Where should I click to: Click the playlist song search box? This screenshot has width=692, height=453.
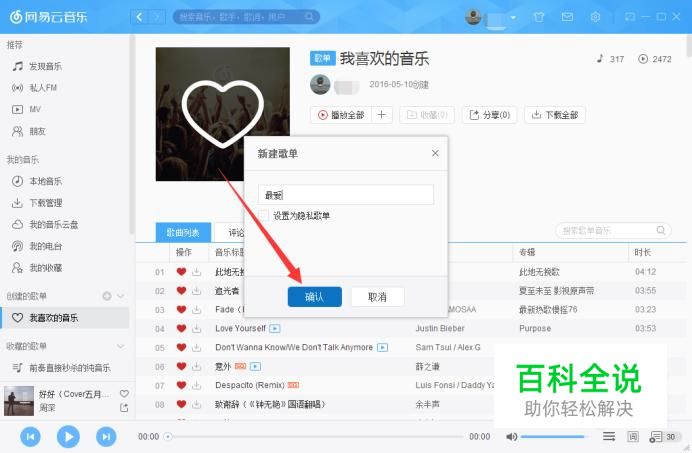coord(613,230)
